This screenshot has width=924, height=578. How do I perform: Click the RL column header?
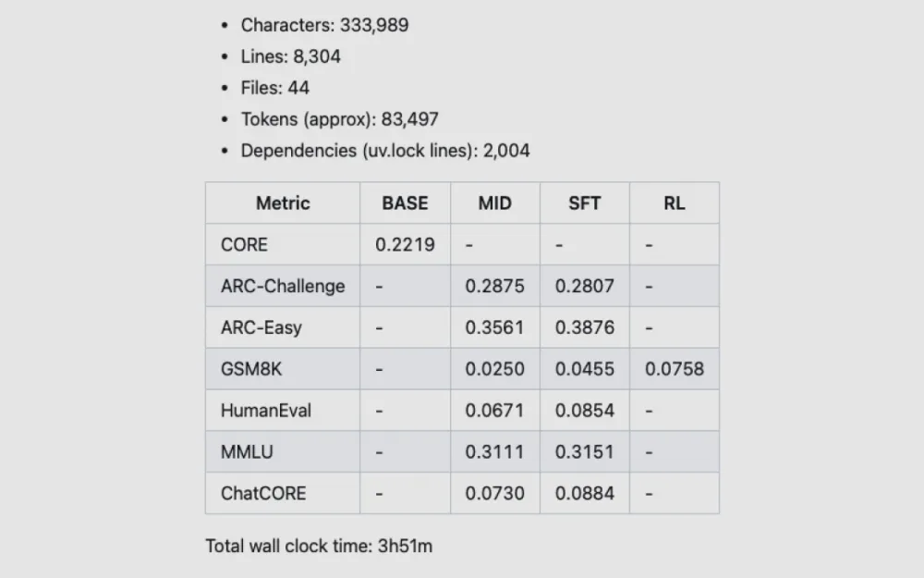click(x=674, y=203)
